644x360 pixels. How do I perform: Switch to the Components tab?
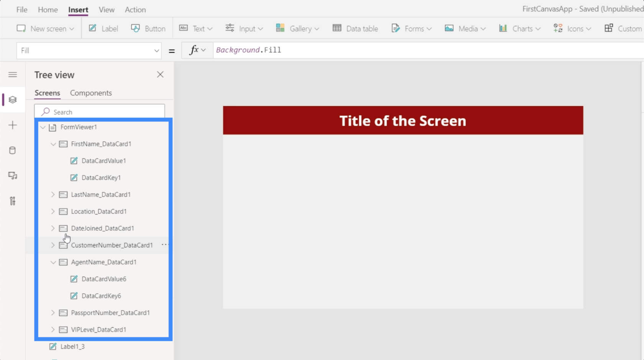[x=91, y=93]
